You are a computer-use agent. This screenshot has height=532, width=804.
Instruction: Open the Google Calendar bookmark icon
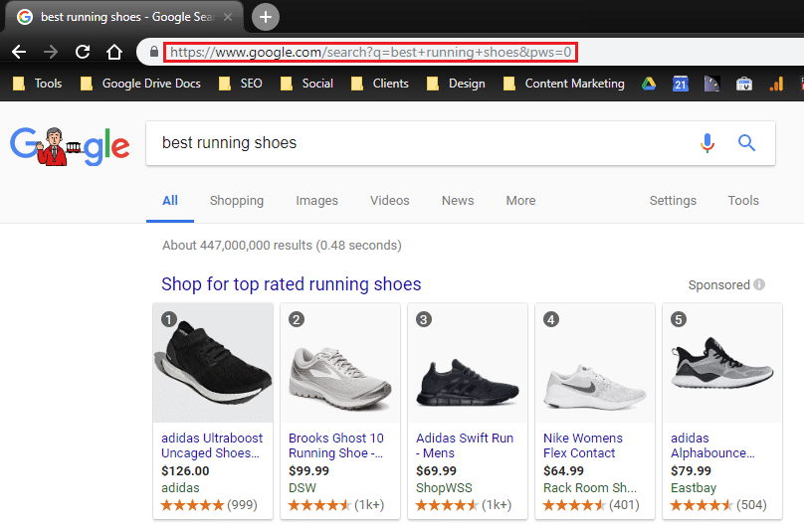tap(681, 84)
